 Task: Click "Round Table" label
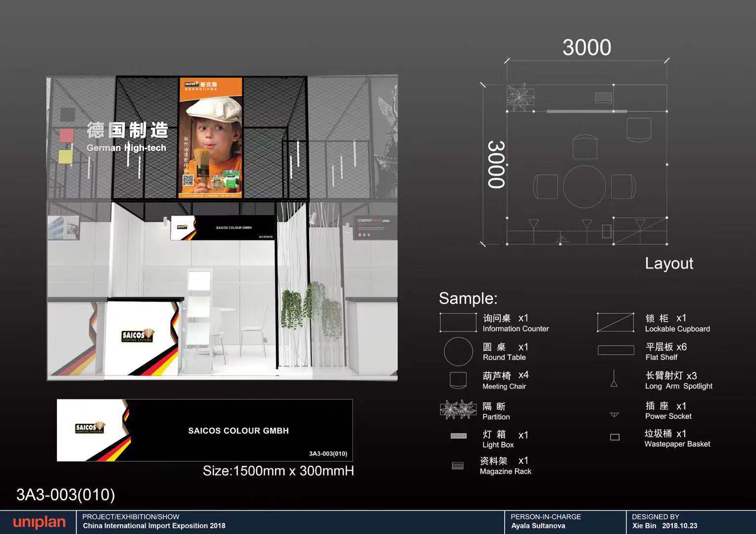click(x=504, y=357)
